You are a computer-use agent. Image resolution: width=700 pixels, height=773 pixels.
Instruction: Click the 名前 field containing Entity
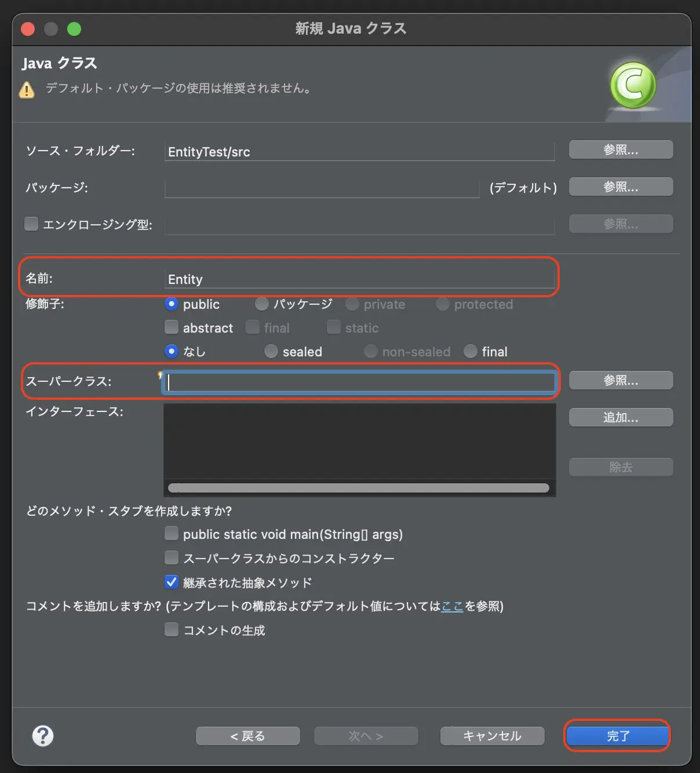tap(359, 279)
